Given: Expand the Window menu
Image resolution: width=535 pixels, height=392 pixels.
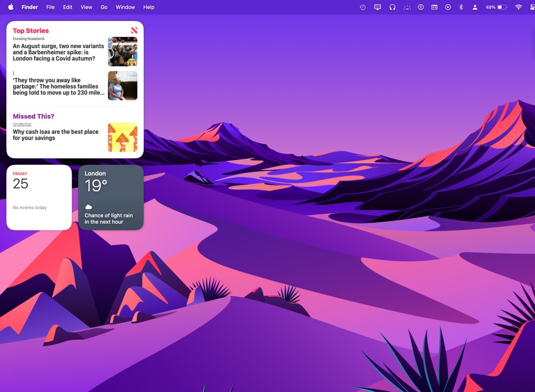Looking at the screenshot, I should [125, 7].
